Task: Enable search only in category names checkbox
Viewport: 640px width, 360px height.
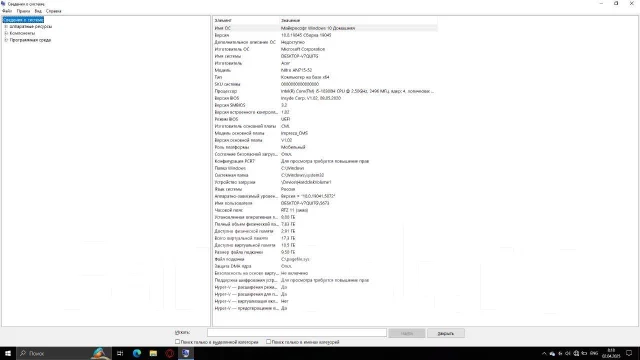Action: (268, 342)
